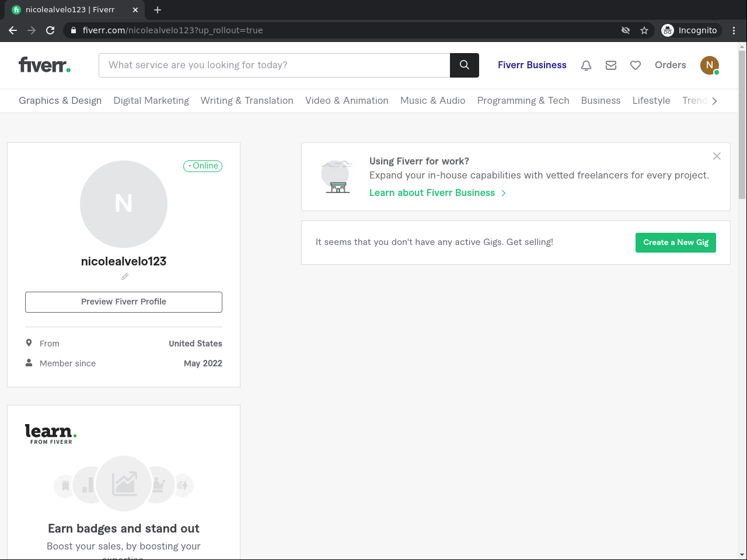Click the Fiverr logo
Viewport: 747px width, 560px height.
(x=44, y=65)
